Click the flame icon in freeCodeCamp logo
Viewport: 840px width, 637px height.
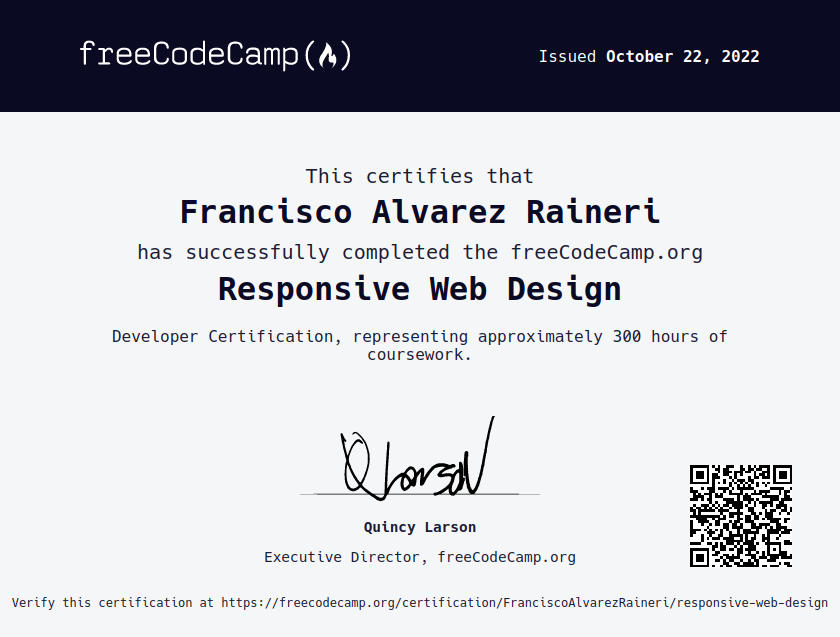(x=328, y=56)
